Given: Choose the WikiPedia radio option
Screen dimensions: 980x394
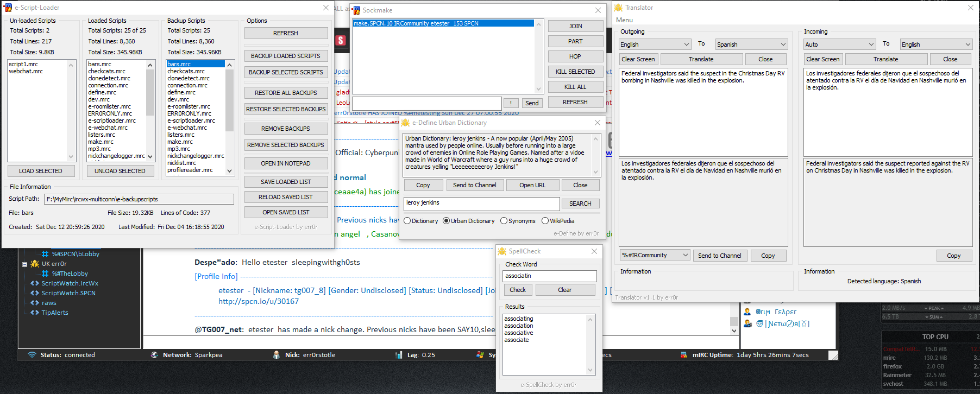Looking at the screenshot, I should click(x=545, y=221).
